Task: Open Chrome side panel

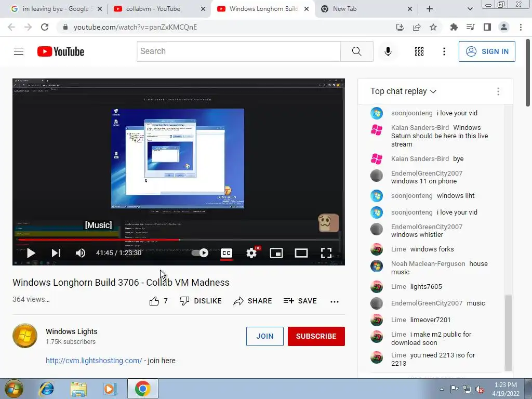Action: (x=487, y=27)
